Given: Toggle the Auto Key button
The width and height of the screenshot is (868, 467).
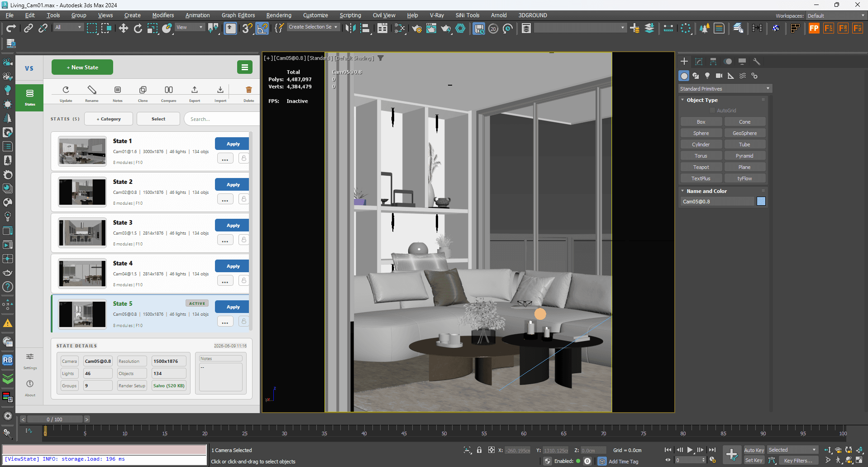Looking at the screenshot, I should pos(754,450).
